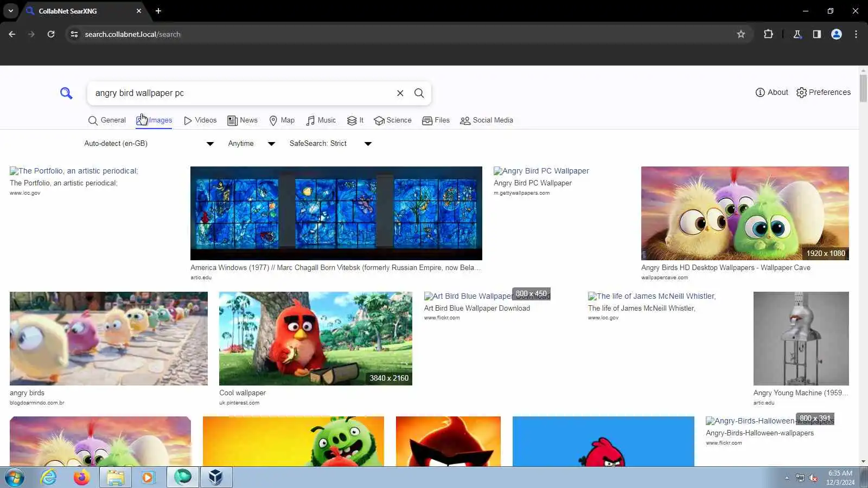Toggle the browser side panel

tap(817, 34)
